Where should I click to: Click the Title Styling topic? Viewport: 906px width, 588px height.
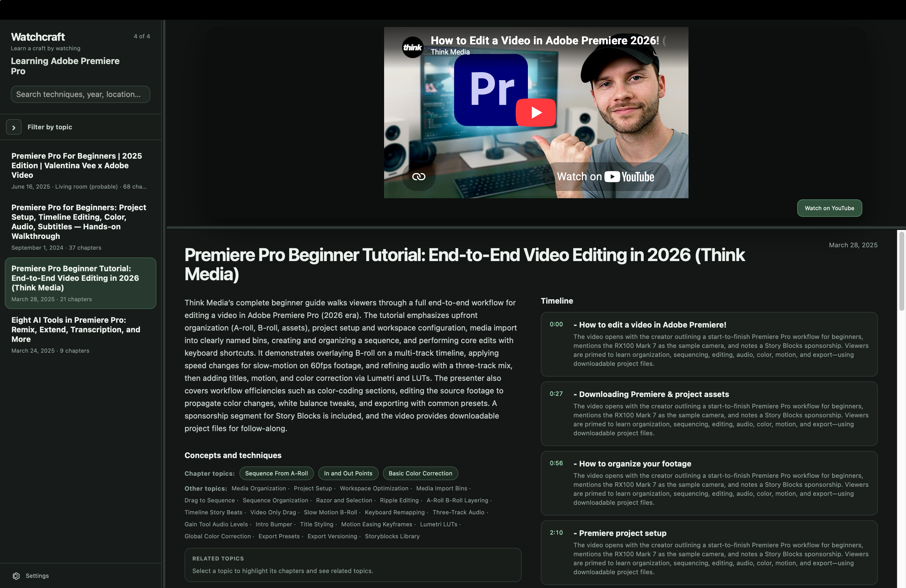pyautogui.click(x=316, y=524)
